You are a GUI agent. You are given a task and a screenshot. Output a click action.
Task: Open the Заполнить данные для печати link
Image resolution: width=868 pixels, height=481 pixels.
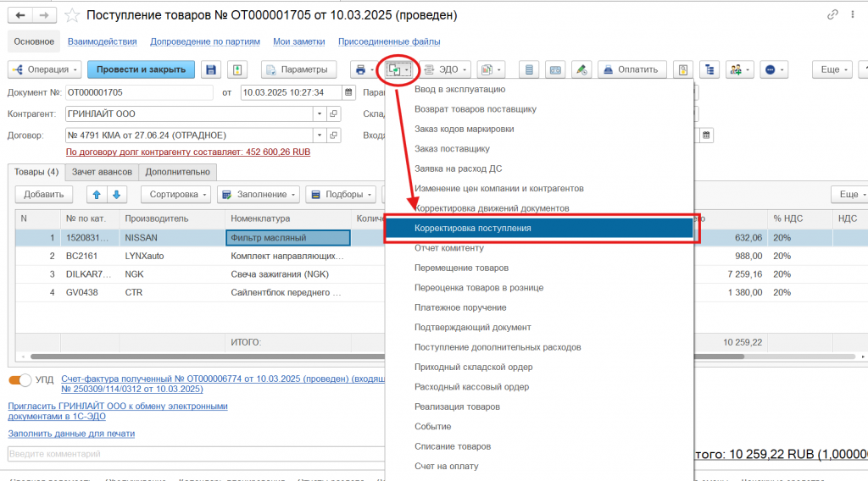tap(71, 434)
